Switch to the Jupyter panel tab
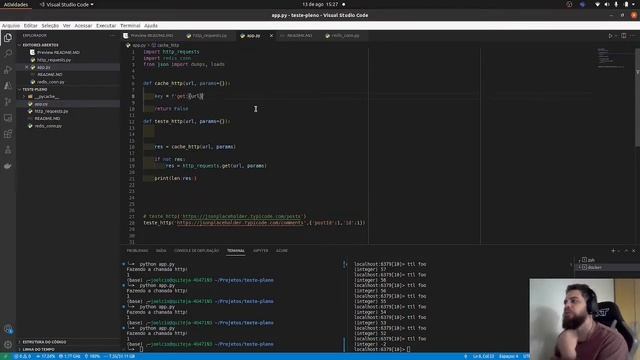This screenshot has width=640, height=360. pos(260,251)
